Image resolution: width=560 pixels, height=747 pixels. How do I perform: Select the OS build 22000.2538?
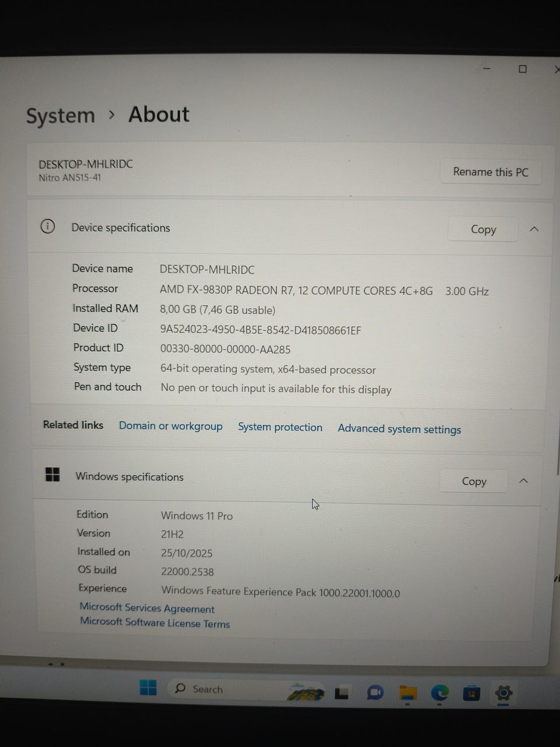point(187,571)
